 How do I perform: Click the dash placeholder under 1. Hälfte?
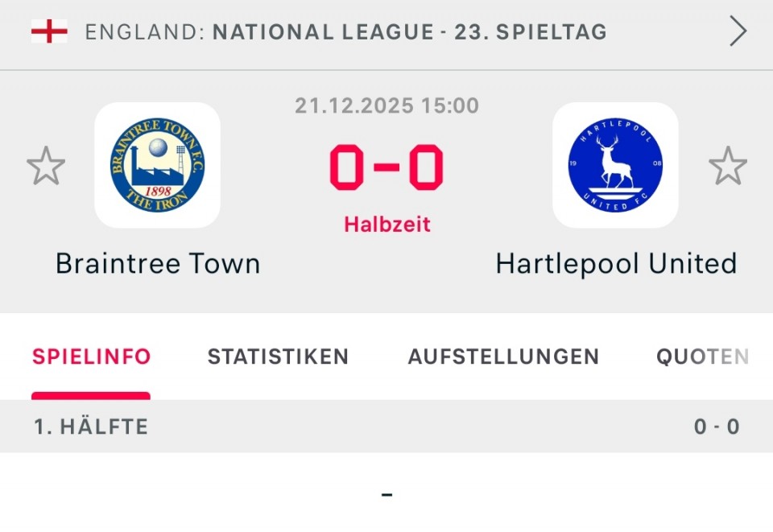pos(386,494)
